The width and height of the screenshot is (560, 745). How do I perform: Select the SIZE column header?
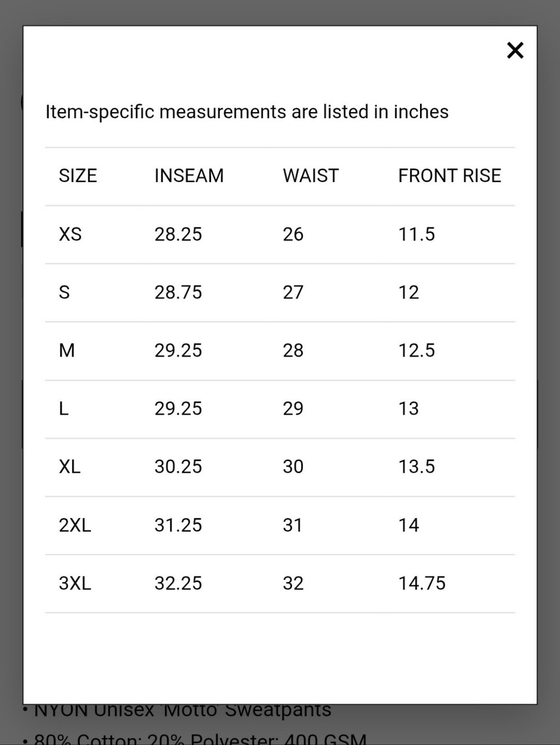[78, 176]
